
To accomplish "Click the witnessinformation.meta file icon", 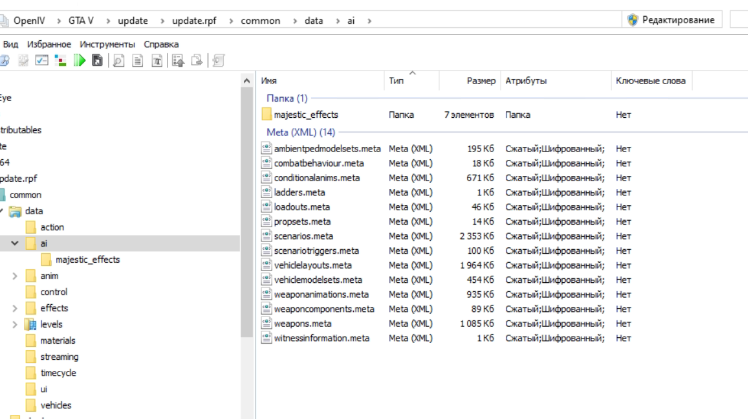I will click(x=266, y=338).
